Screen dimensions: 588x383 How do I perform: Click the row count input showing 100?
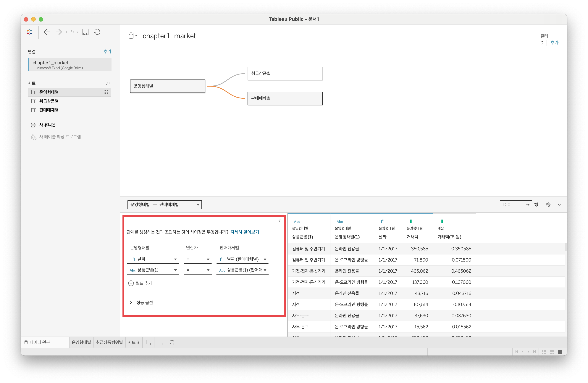pyautogui.click(x=511, y=205)
